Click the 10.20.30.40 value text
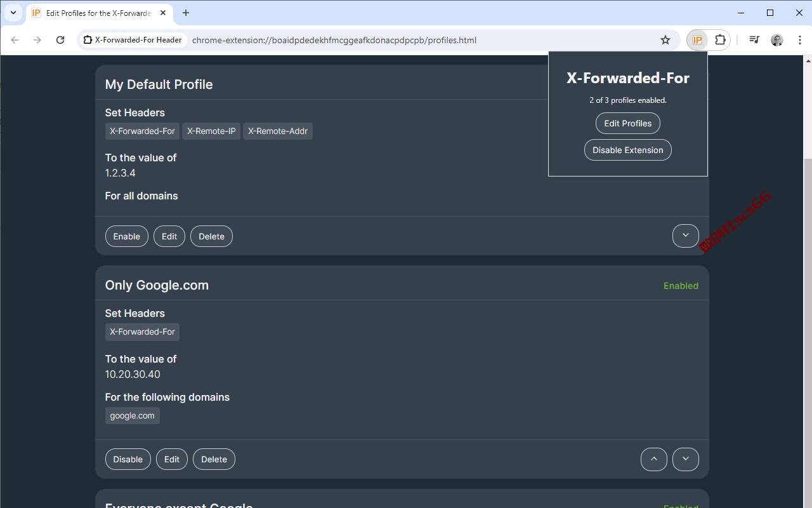Image resolution: width=812 pixels, height=508 pixels. point(133,374)
